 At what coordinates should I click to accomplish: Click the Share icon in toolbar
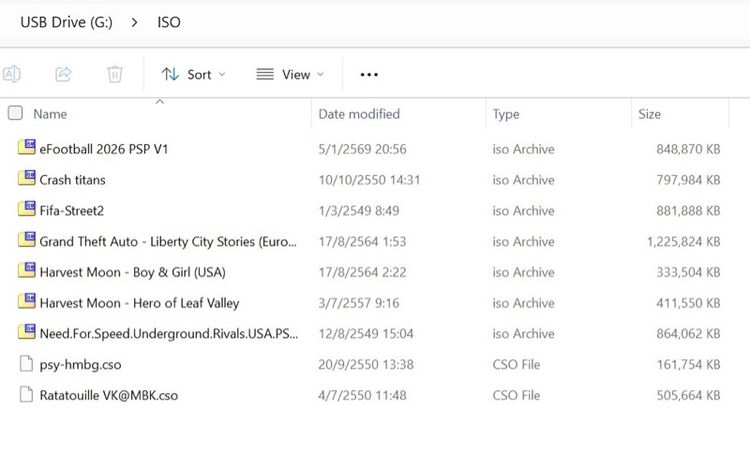(63, 74)
